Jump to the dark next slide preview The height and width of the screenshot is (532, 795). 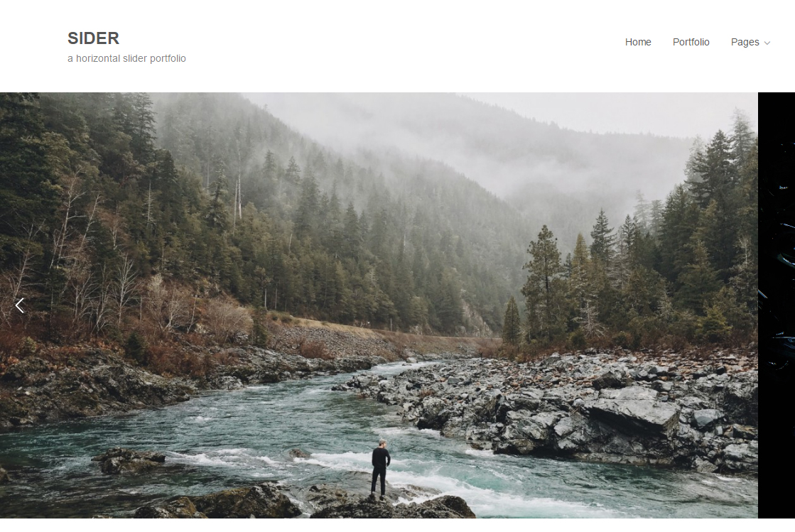click(777, 305)
